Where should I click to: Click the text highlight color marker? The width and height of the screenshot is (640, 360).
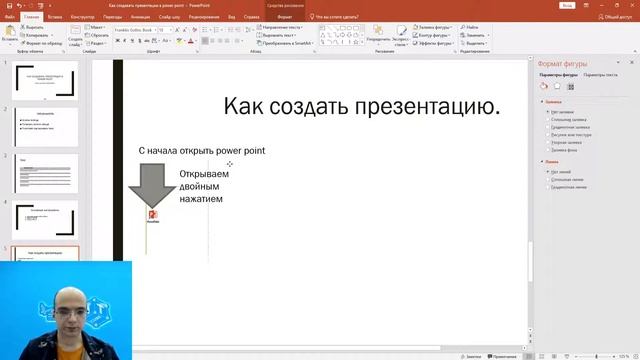point(179,41)
